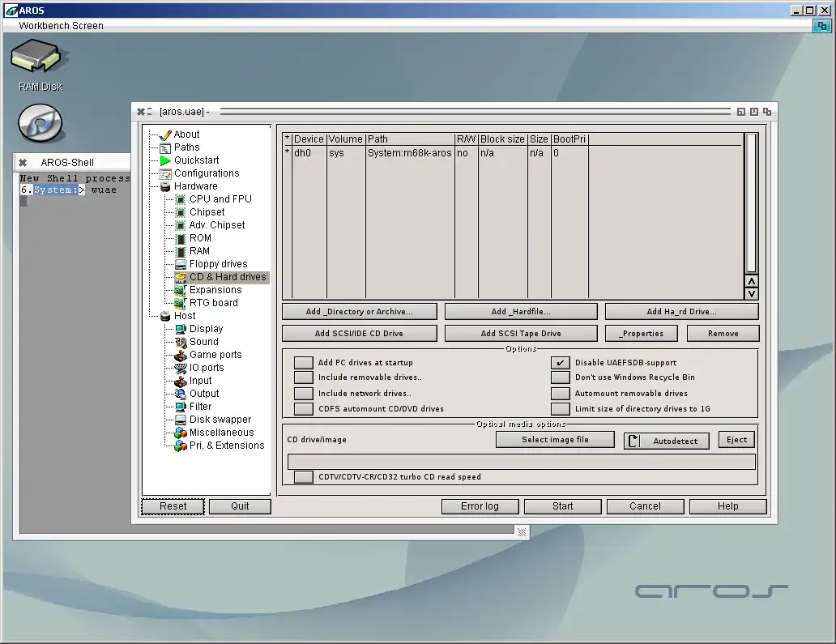The width and height of the screenshot is (836, 644).
Task: Click the Sound icon
Action: click(x=181, y=342)
